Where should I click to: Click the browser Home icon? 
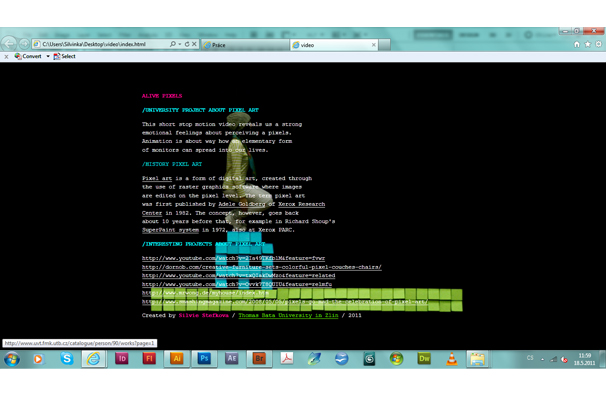pos(577,44)
